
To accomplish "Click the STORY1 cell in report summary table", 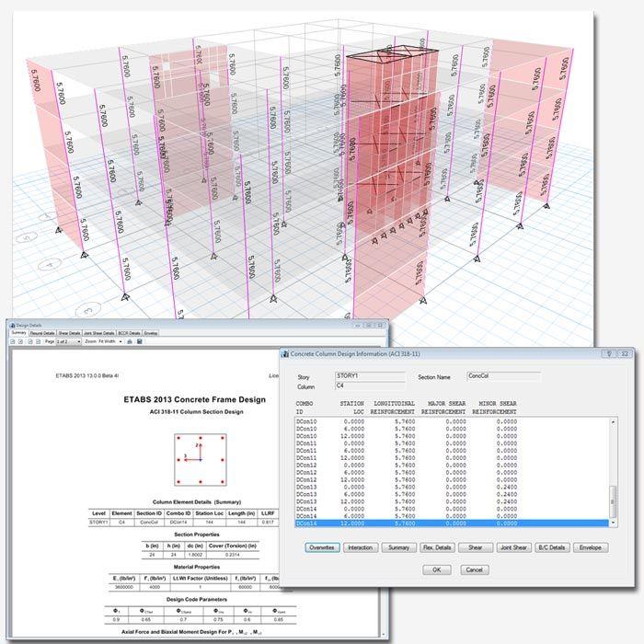I will tap(99, 523).
